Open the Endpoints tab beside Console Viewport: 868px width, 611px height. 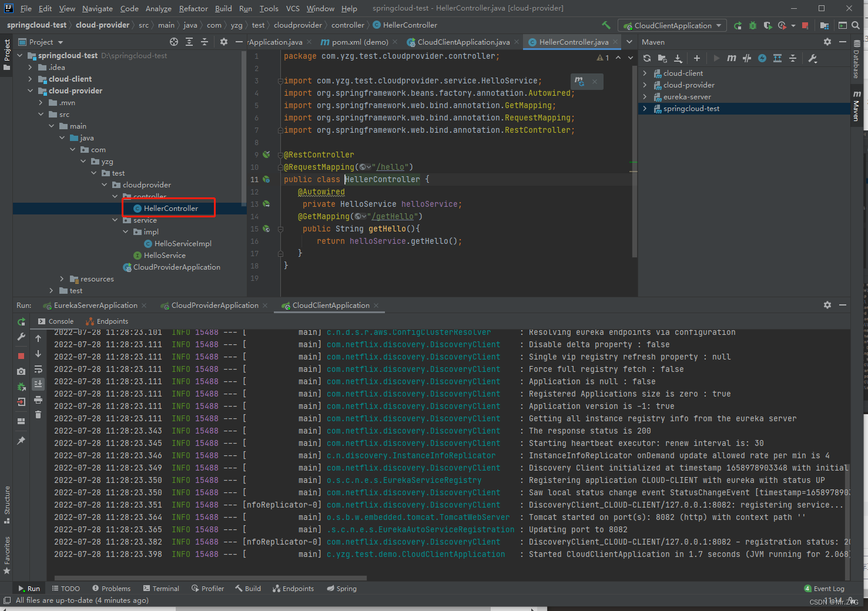tap(107, 321)
